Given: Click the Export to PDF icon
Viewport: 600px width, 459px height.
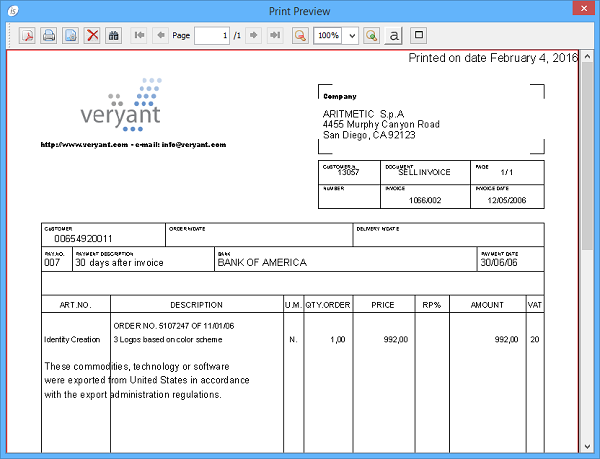Looking at the screenshot, I should (26, 35).
